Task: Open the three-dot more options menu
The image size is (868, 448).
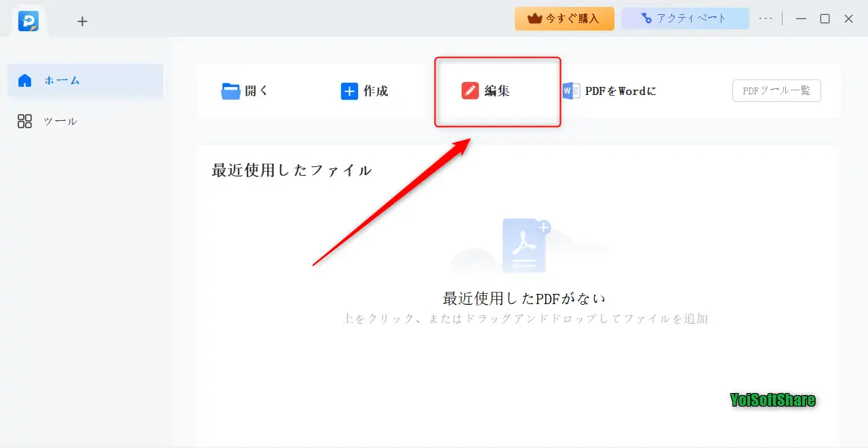Action: pos(766,18)
